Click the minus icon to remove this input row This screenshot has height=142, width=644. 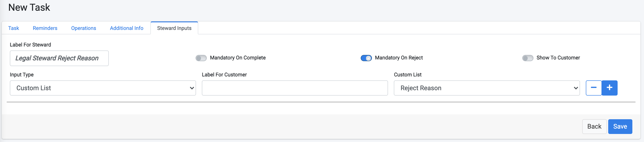point(594,88)
